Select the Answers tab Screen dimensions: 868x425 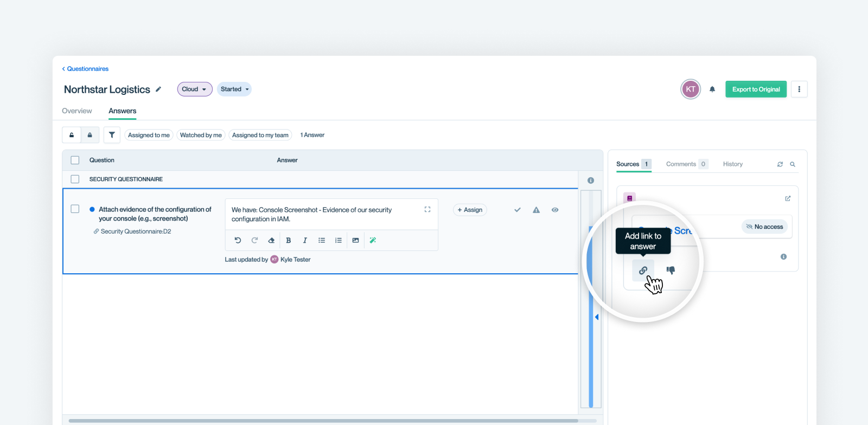click(x=123, y=111)
